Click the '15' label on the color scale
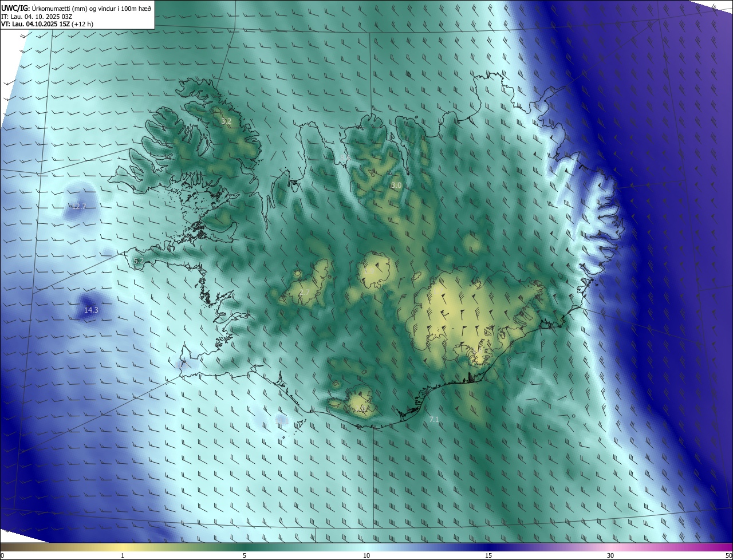 [488, 556]
